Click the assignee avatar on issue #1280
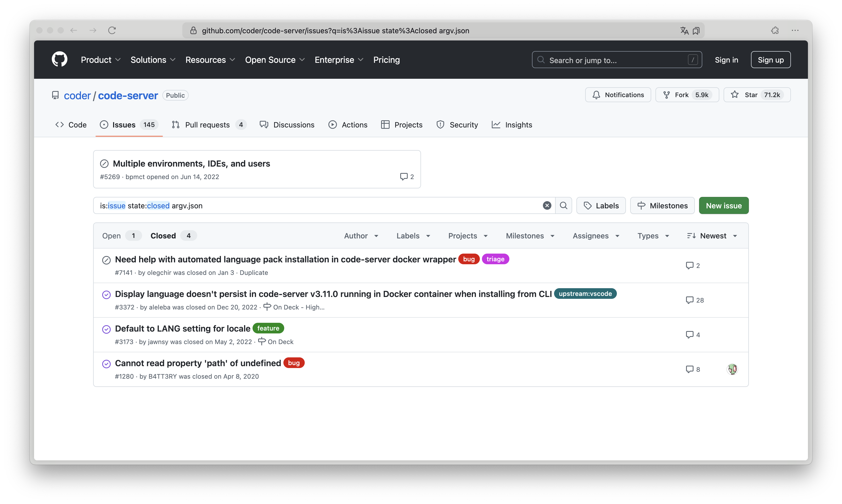 tap(732, 369)
